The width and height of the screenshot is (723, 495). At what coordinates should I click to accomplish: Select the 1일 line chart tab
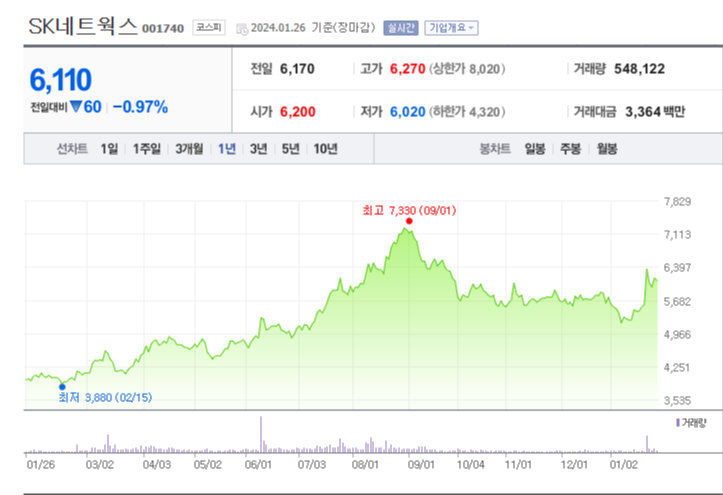(109, 149)
